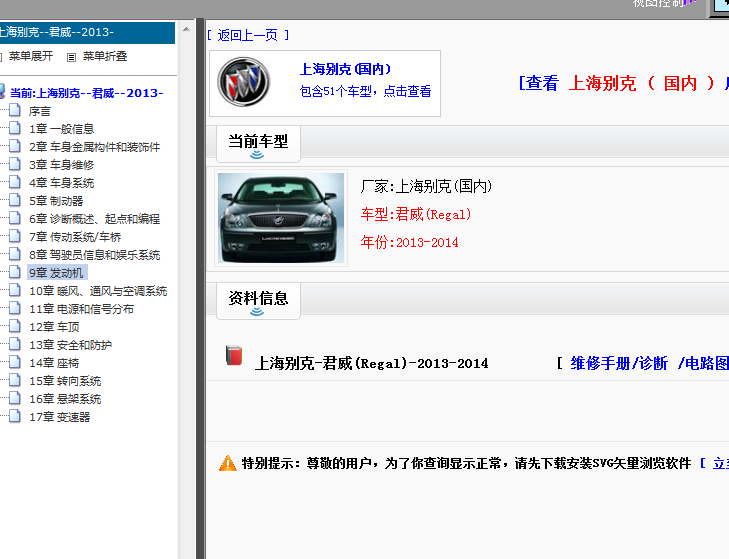Select chapter 7章 传动系统/车桥
This screenshot has width=729, height=559.
(x=75, y=237)
